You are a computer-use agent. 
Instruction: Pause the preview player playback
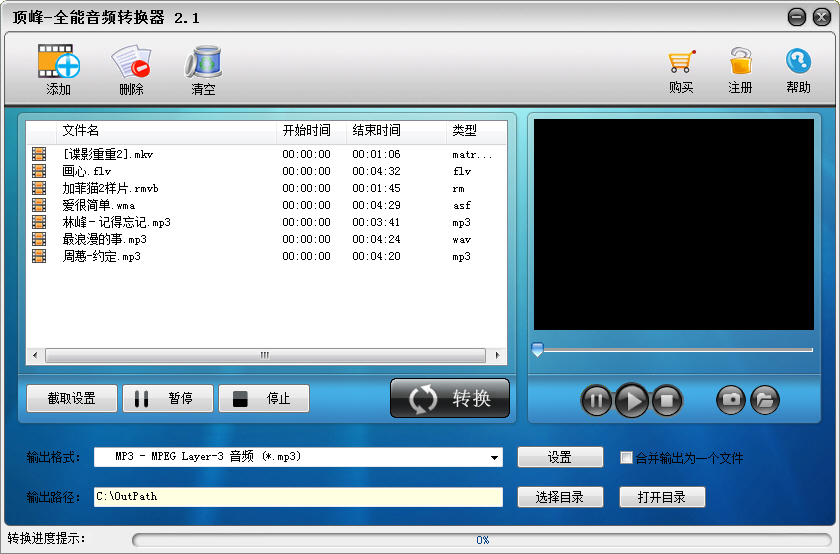click(x=596, y=401)
